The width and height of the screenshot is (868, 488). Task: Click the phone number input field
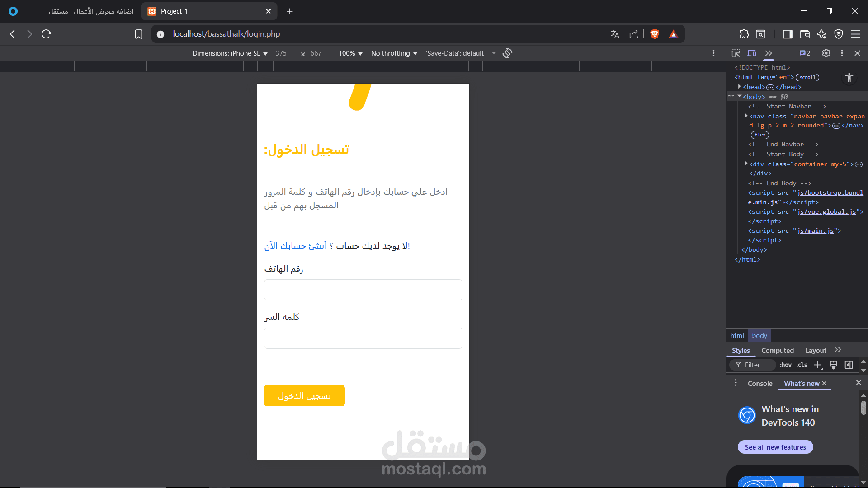(x=363, y=290)
